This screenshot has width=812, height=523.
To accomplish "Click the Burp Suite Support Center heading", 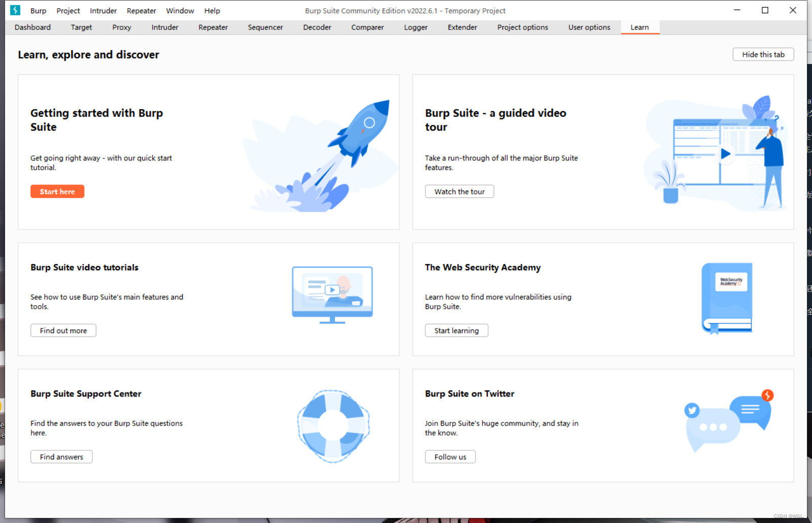I will (x=86, y=394).
